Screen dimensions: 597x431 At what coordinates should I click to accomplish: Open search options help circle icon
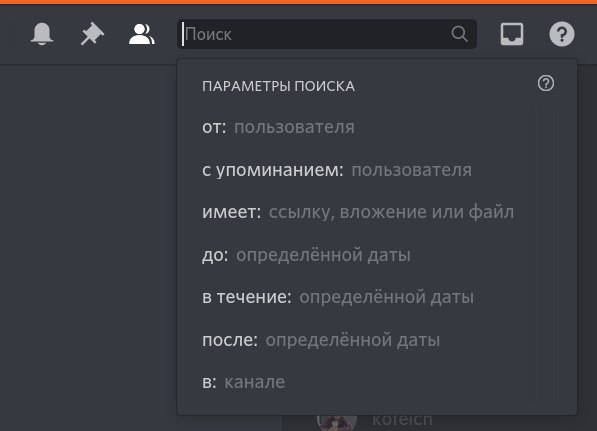pyautogui.click(x=546, y=83)
